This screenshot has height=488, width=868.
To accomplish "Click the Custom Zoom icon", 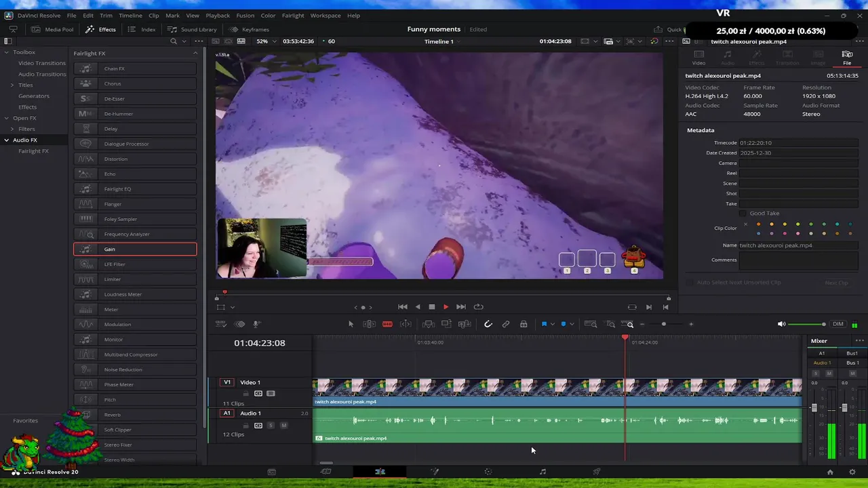I will click(x=627, y=324).
